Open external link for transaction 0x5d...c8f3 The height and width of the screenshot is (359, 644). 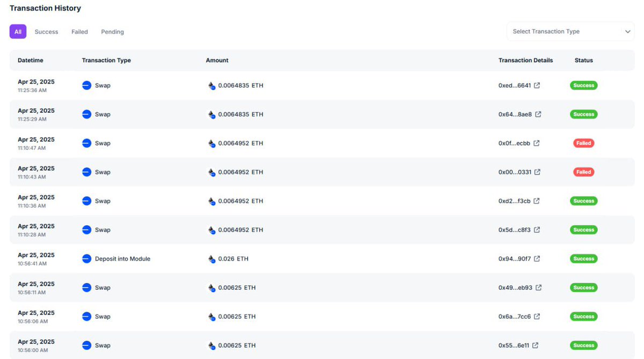pyautogui.click(x=537, y=230)
